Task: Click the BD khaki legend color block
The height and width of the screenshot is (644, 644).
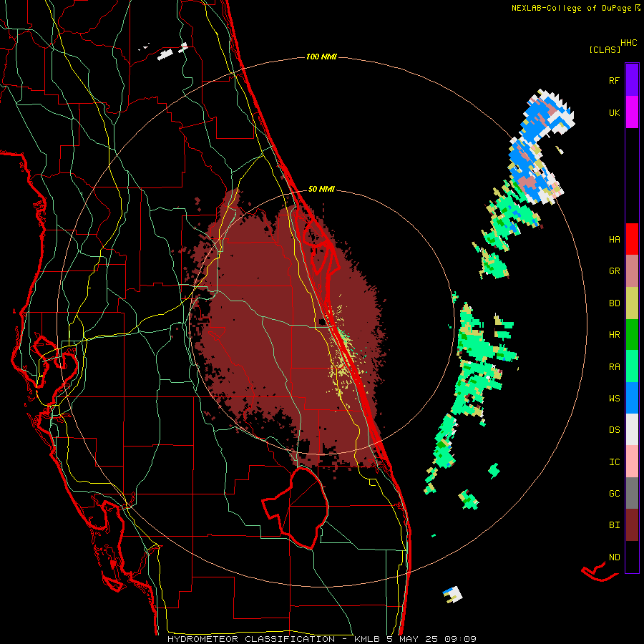Action: pyautogui.click(x=632, y=303)
